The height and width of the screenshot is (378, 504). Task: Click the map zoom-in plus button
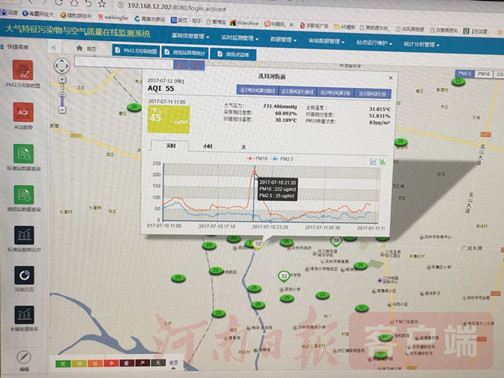coord(62,80)
